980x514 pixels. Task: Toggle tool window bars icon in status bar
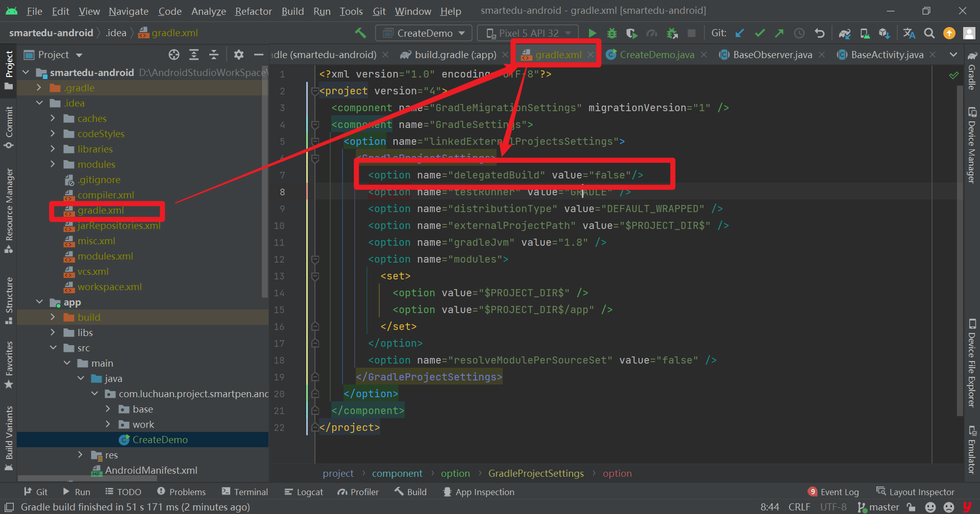[x=9, y=507]
